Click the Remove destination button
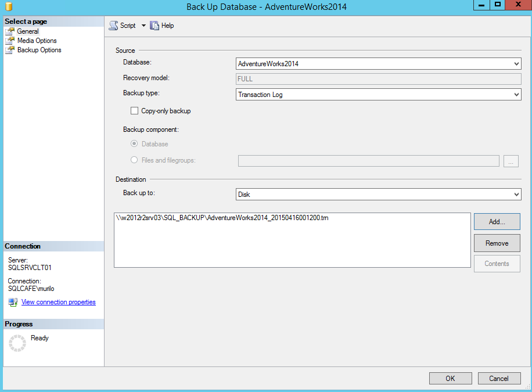 pos(497,243)
